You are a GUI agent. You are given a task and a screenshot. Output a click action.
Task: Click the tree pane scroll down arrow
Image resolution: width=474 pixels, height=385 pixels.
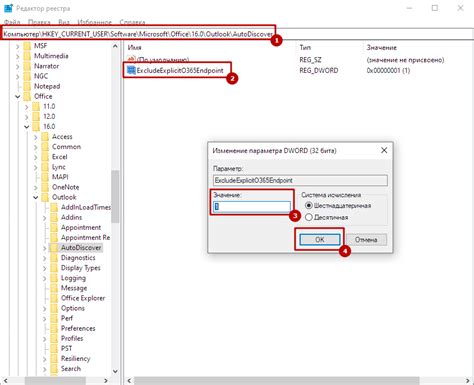[115, 371]
